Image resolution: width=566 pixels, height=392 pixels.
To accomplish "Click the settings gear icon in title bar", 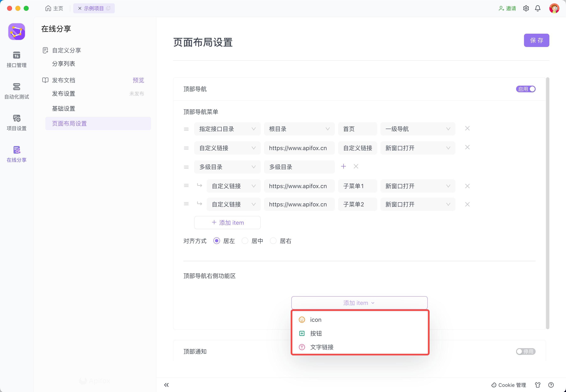I will tap(526, 8).
